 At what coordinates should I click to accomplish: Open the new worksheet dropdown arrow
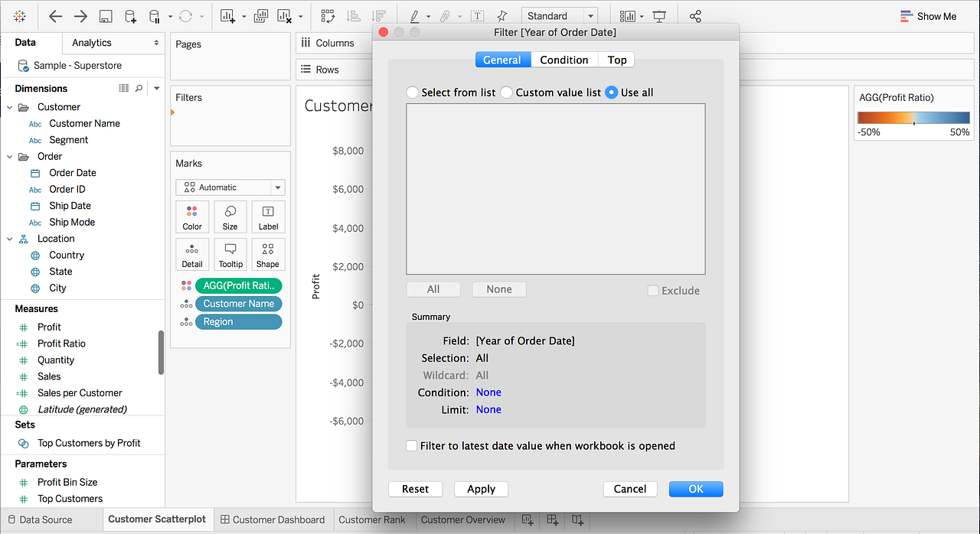[243, 16]
